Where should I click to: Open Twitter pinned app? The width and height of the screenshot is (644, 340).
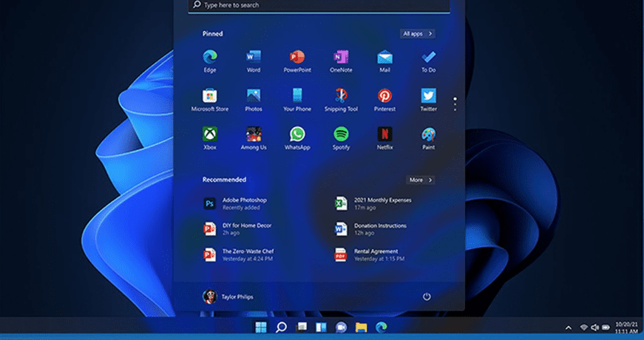(428, 100)
